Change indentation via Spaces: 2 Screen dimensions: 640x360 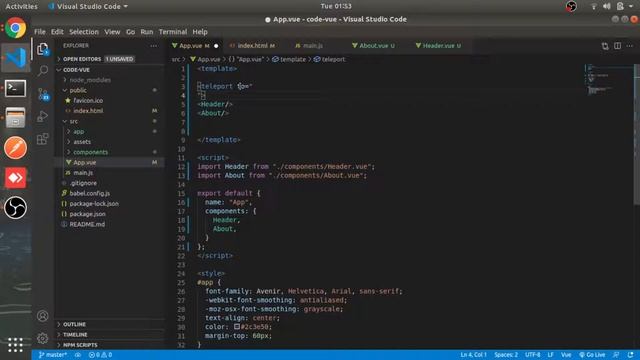(506, 355)
